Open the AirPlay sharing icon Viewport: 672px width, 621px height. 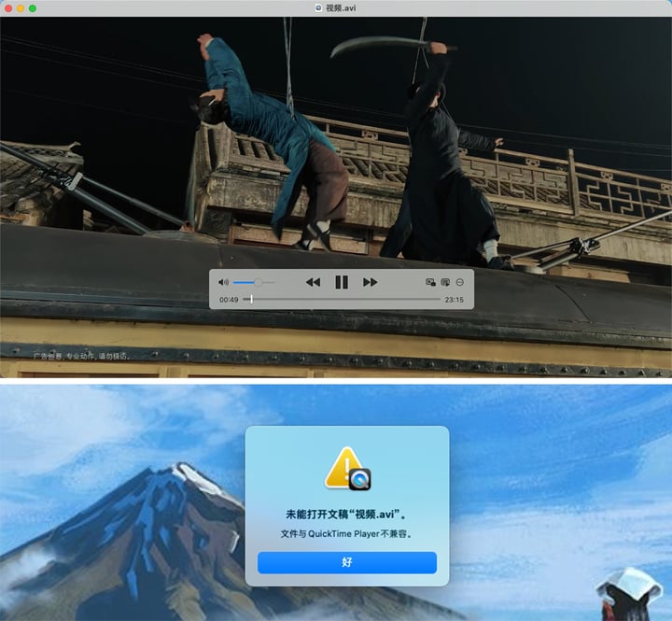click(x=445, y=282)
